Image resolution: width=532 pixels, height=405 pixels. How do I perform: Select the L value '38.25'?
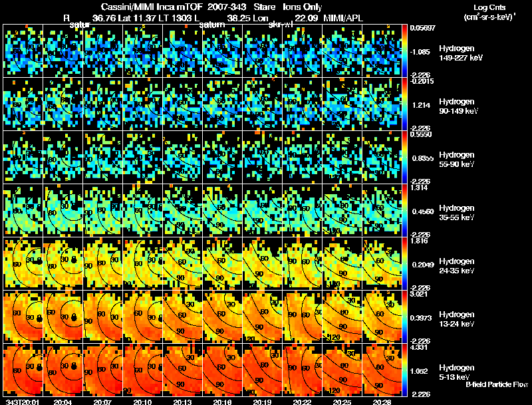(x=239, y=19)
